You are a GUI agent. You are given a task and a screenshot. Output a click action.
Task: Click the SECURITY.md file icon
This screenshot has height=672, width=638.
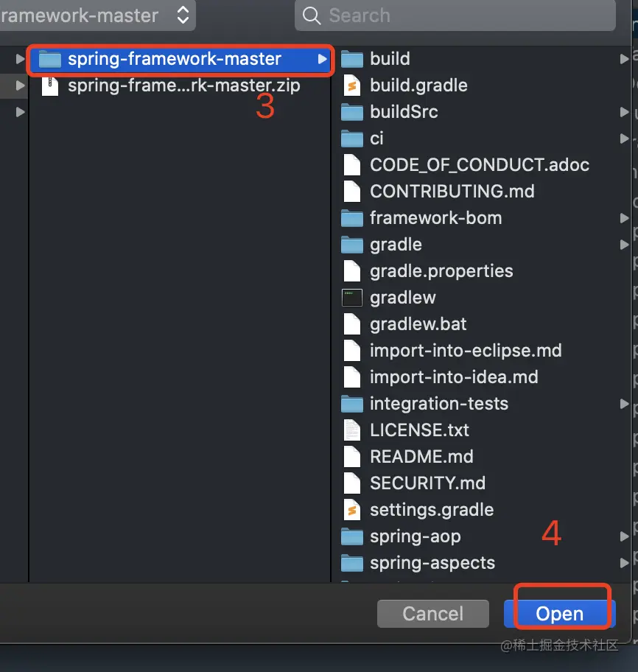coord(351,483)
